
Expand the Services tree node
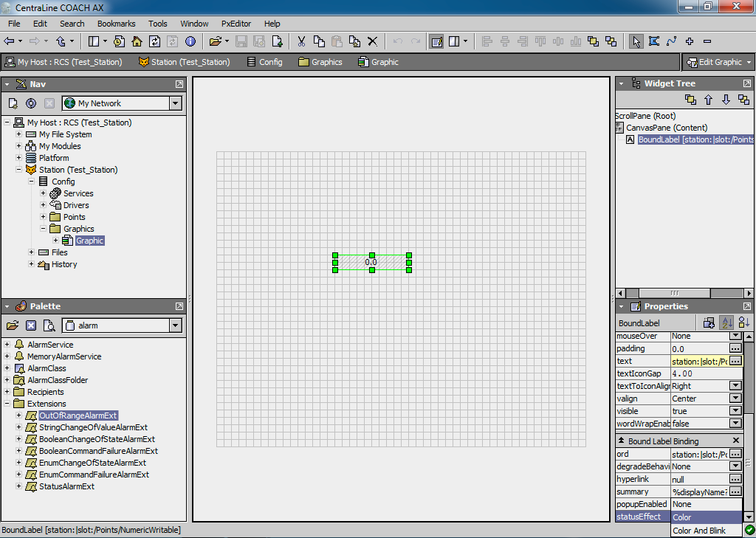point(43,193)
